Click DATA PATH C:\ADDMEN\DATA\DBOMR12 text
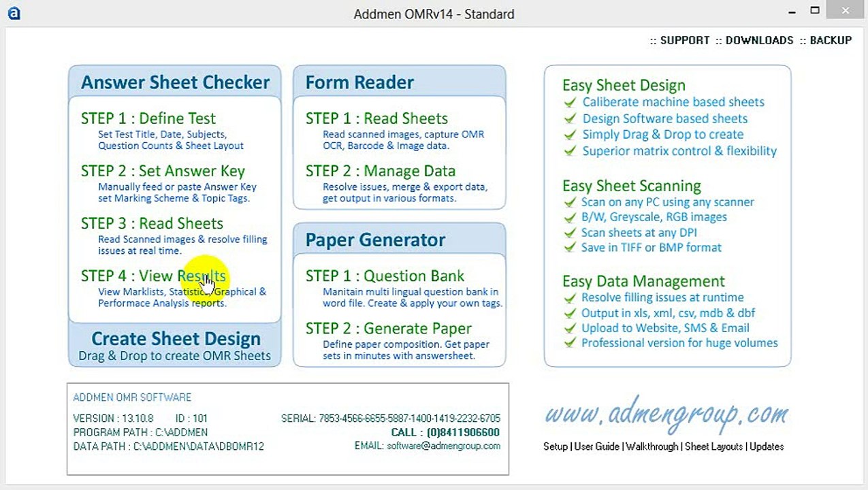Screen dimensions: 868x490 (x=168, y=446)
